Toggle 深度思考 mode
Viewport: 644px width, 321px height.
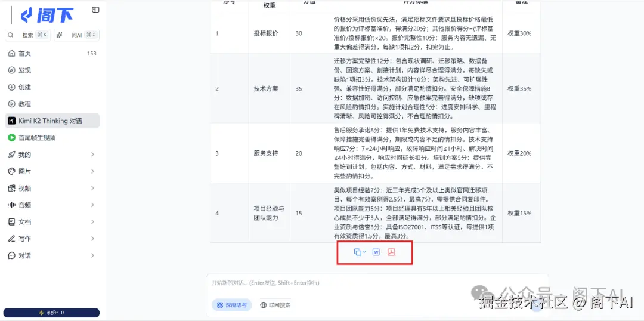(232, 305)
